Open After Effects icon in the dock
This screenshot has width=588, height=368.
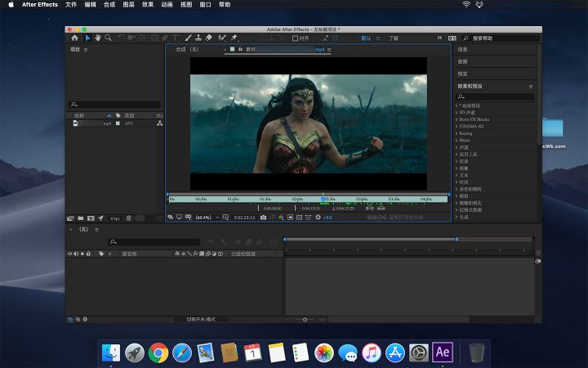[x=443, y=352]
